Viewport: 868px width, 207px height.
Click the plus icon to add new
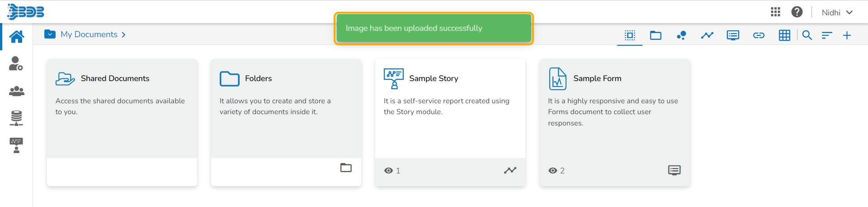[847, 35]
